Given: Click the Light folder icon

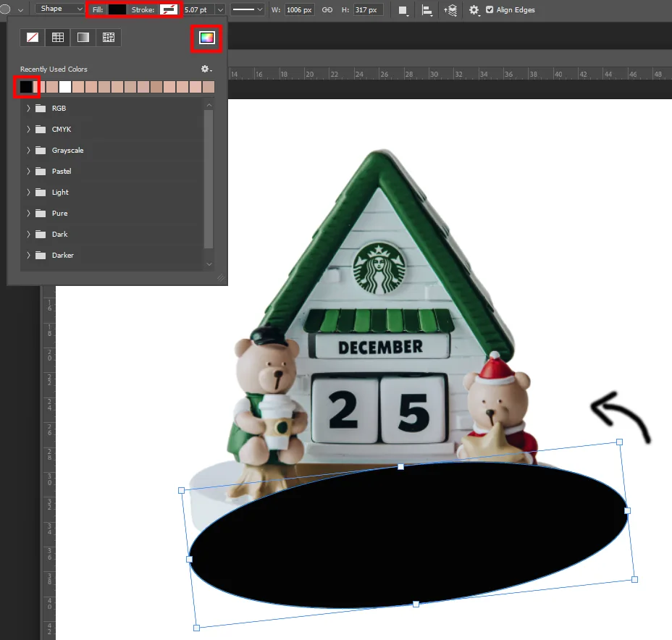Looking at the screenshot, I should point(41,192).
